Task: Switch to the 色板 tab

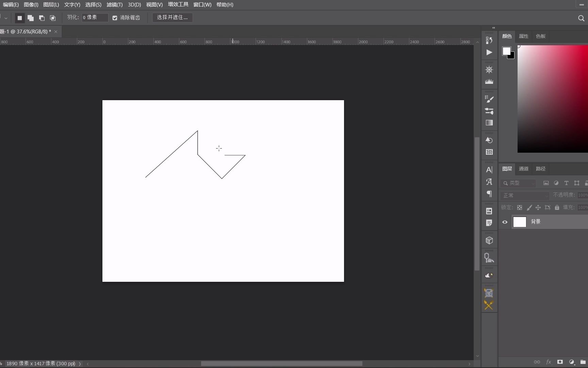Action: coord(540,36)
